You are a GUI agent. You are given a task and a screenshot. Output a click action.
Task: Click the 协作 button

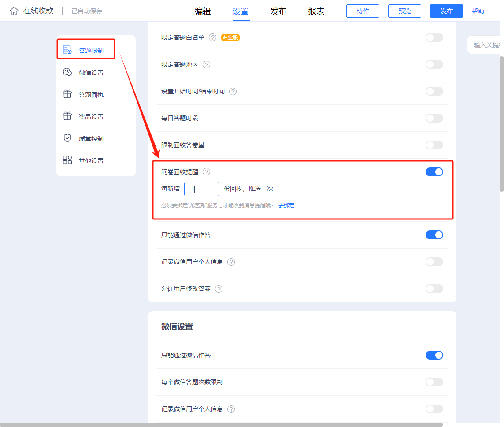pyautogui.click(x=363, y=11)
